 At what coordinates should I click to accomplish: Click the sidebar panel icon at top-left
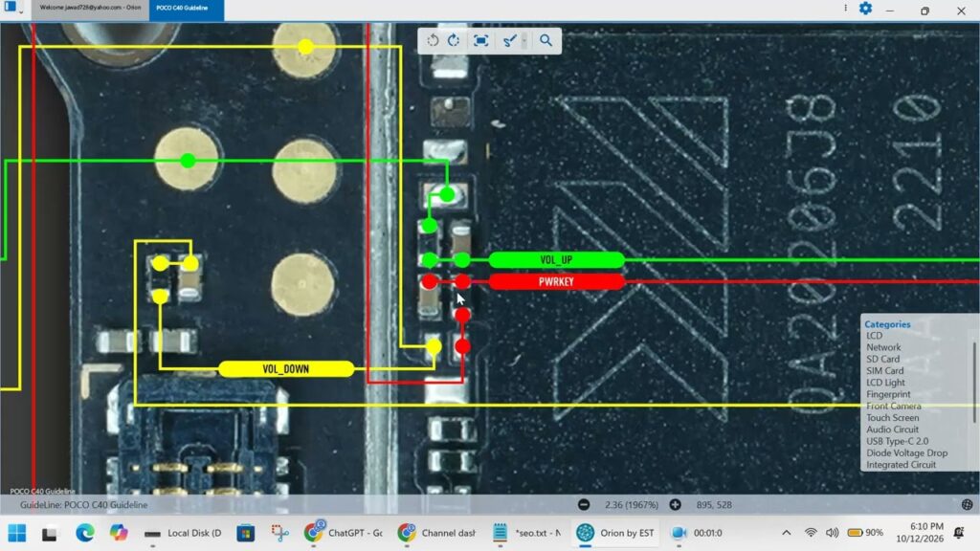coord(10,7)
